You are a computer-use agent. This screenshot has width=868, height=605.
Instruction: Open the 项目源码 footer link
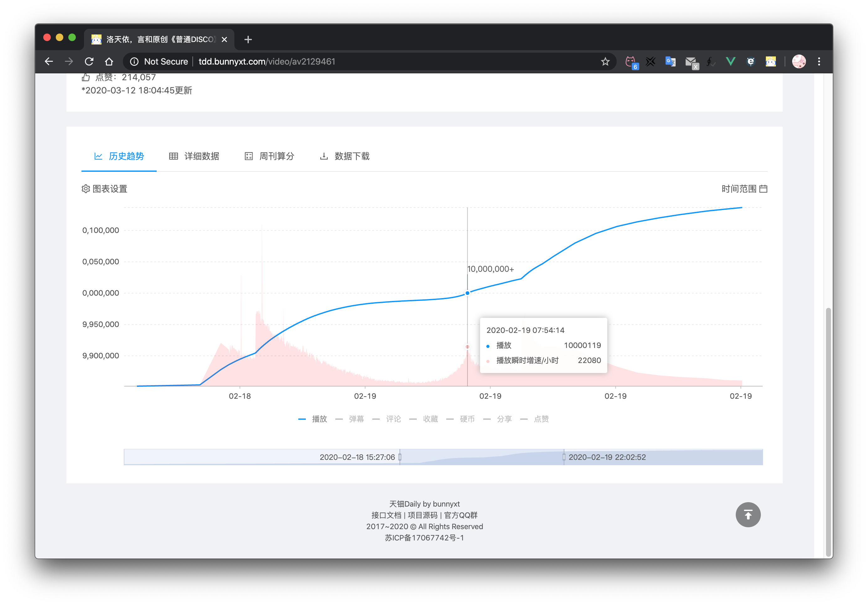click(x=422, y=515)
